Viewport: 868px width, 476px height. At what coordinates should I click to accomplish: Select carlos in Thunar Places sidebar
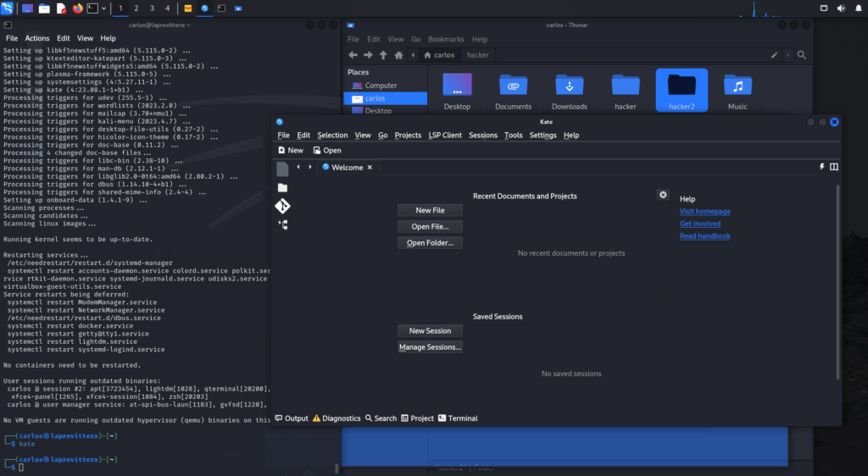click(386, 98)
